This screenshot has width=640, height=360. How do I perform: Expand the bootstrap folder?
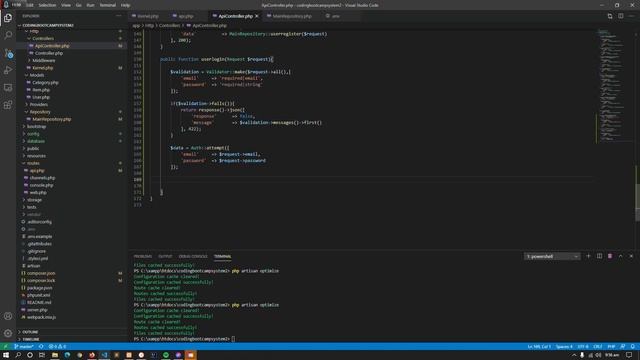coord(36,127)
